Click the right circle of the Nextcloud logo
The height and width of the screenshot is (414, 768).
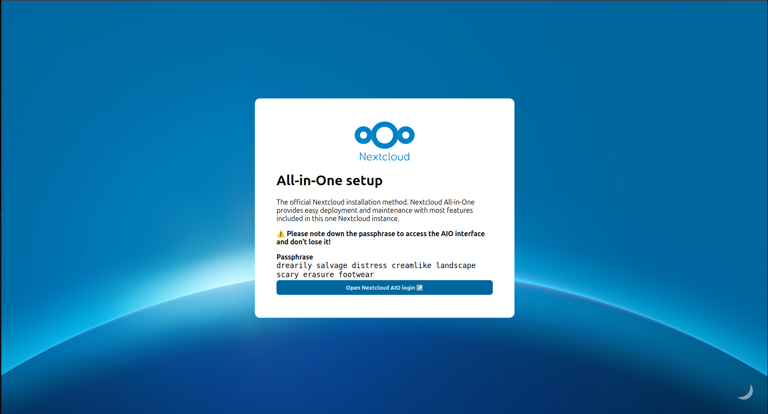(x=406, y=135)
